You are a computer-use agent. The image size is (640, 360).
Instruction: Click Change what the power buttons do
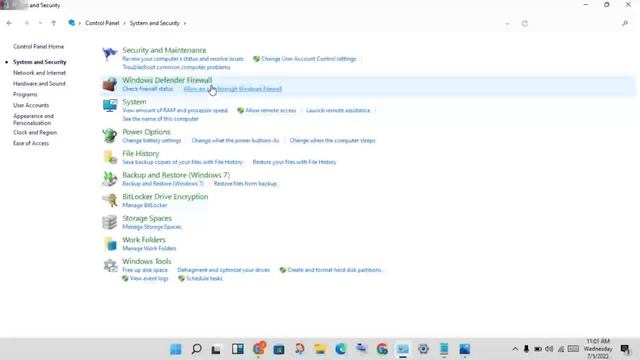pyautogui.click(x=236, y=140)
